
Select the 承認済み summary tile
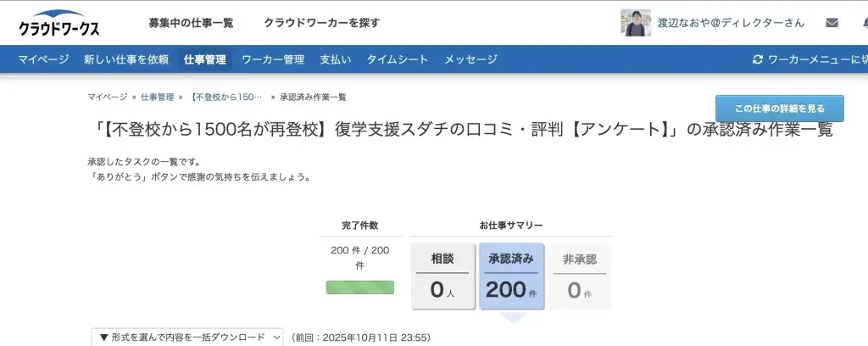click(512, 276)
